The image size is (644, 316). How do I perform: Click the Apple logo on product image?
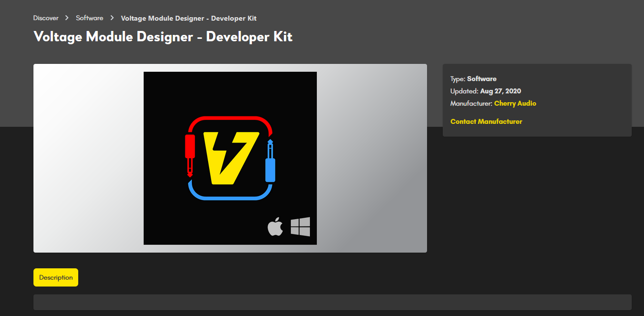[276, 227]
